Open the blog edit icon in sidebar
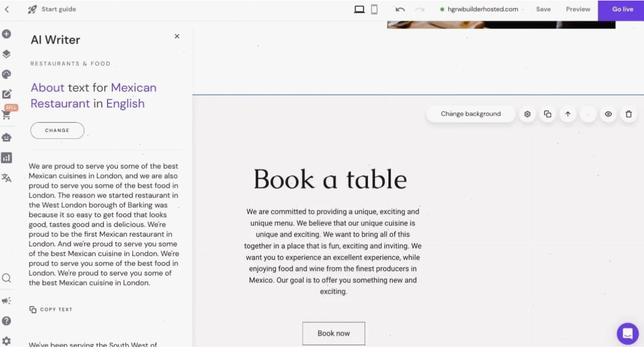Viewport: 644px width, 348px height. pyautogui.click(x=6, y=94)
